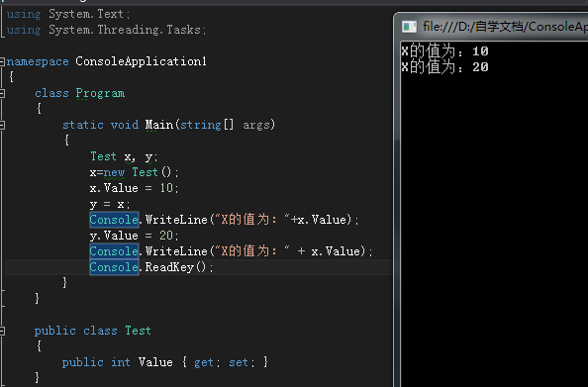Click the first WriteLine method name
The image size is (588, 387).
[176, 220]
